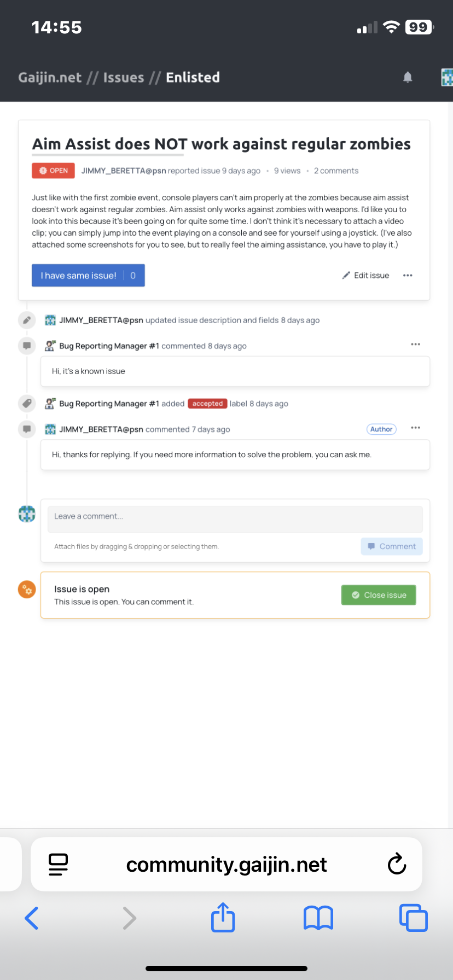Go back with Safari back arrow
Image resolution: width=453 pixels, height=980 pixels.
[32, 918]
